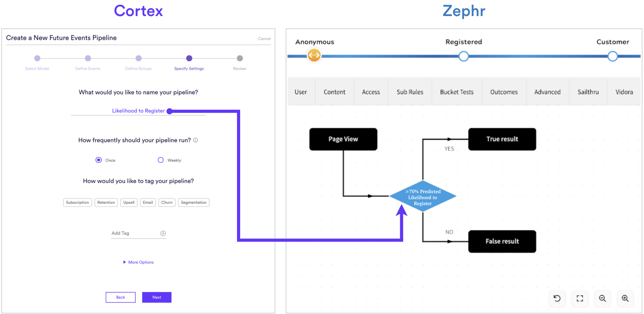
Task: Select the Page View node
Action: point(343,139)
